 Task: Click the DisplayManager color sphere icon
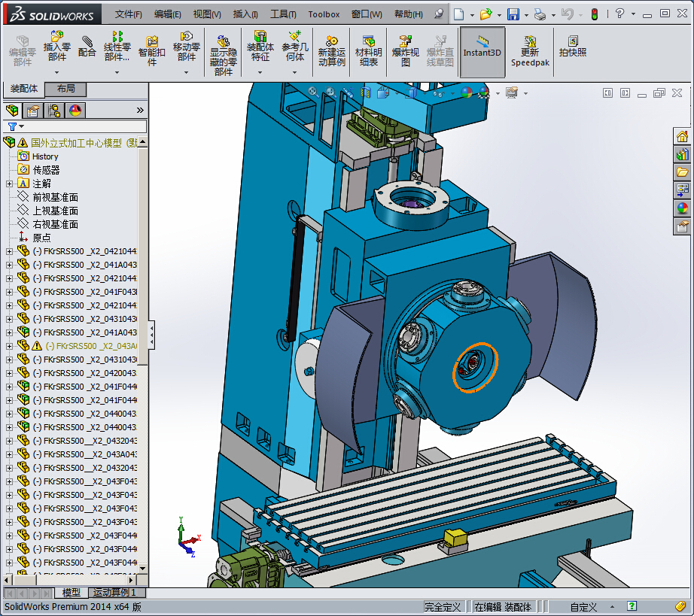75,111
